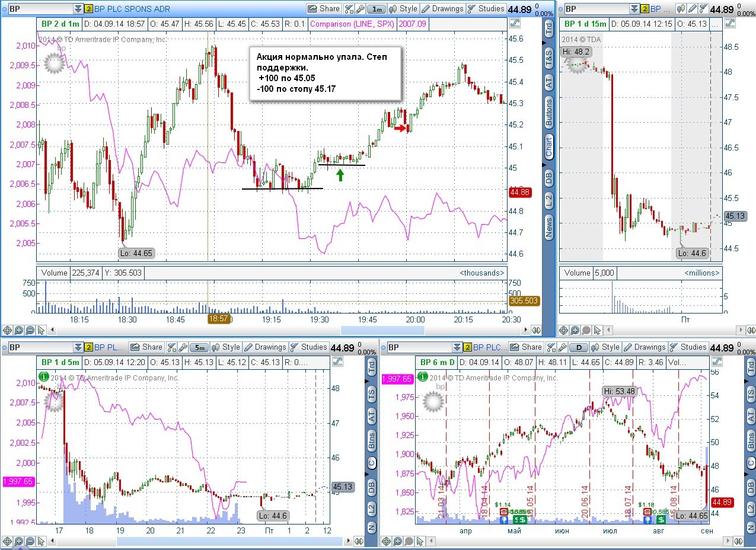Open the Buttons sidebar tab on the 1m chart
Image resolution: width=756 pixels, height=550 pixels.
(548, 113)
